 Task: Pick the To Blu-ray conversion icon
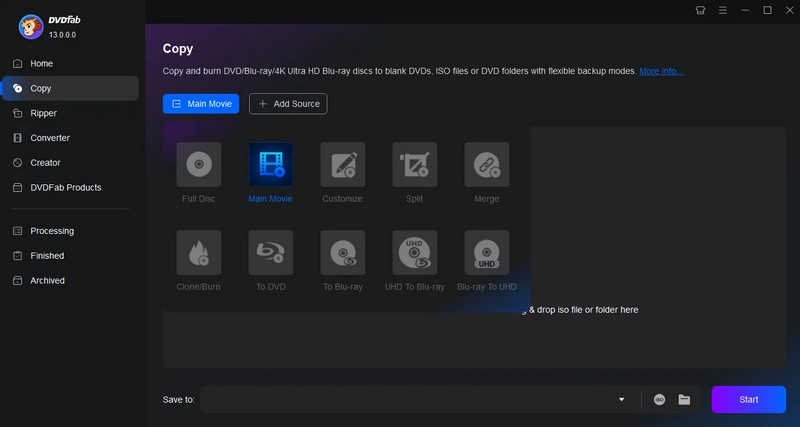coord(342,253)
